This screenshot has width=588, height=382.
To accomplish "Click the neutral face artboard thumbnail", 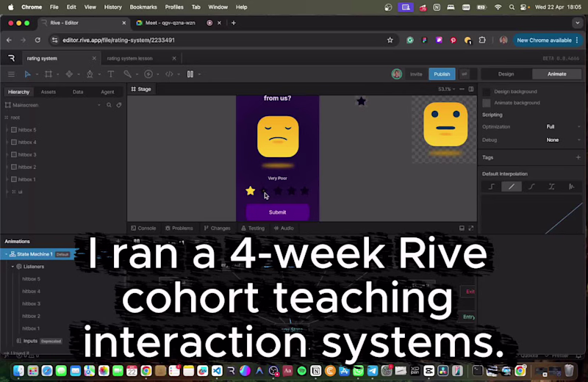I will point(445,129).
